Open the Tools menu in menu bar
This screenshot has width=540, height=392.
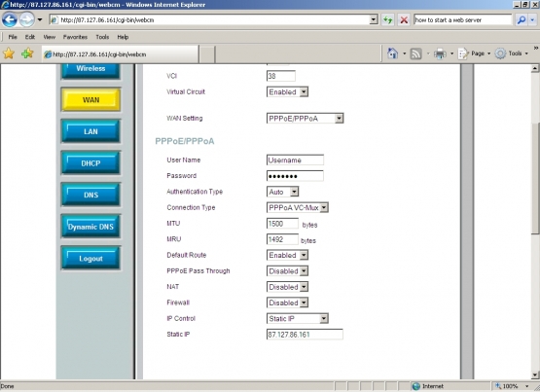coord(102,37)
